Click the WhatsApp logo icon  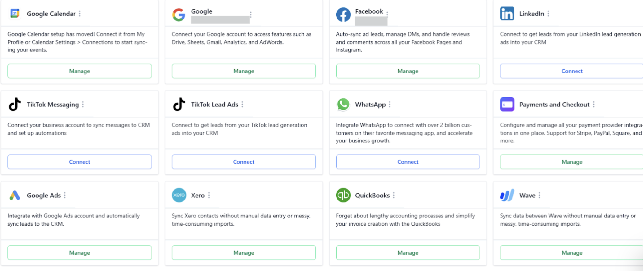point(343,105)
